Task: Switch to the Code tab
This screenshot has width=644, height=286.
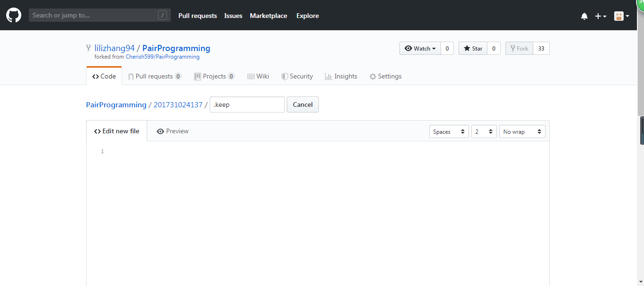Action: [x=104, y=76]
